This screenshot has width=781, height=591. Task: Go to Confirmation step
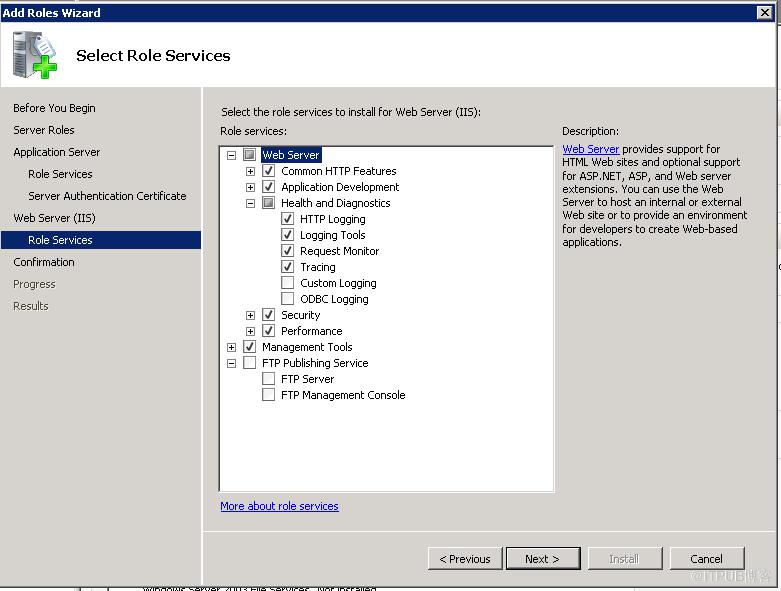pos(44,262)
